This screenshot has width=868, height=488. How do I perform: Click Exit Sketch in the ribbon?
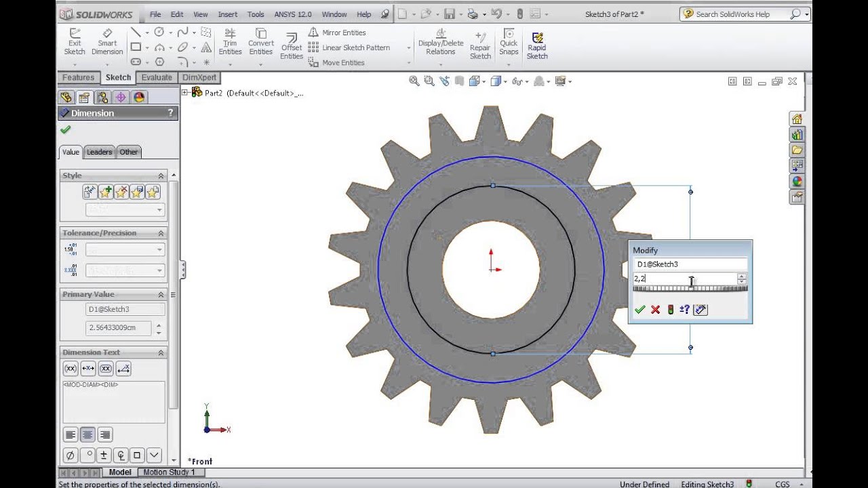tap(75, 42)
